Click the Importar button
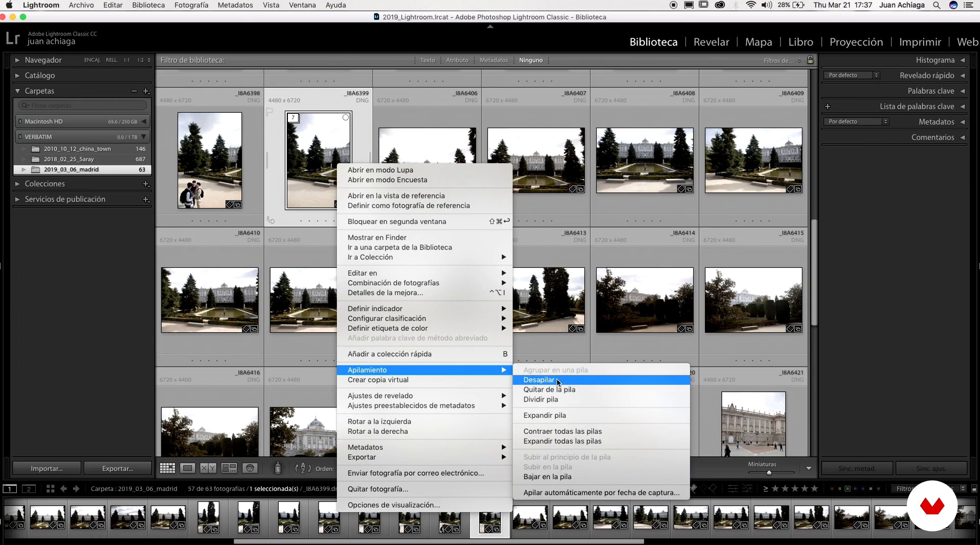Viewport: 980px width, 545px height. [46, 468]
